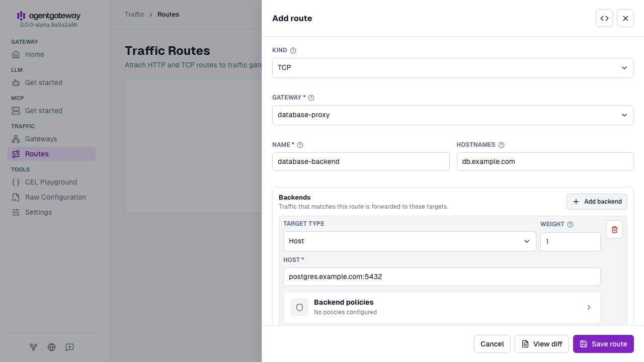Open the Target Type Host dropdown
The width and height of the screenshot is (644, 362).
click(410, 241)
